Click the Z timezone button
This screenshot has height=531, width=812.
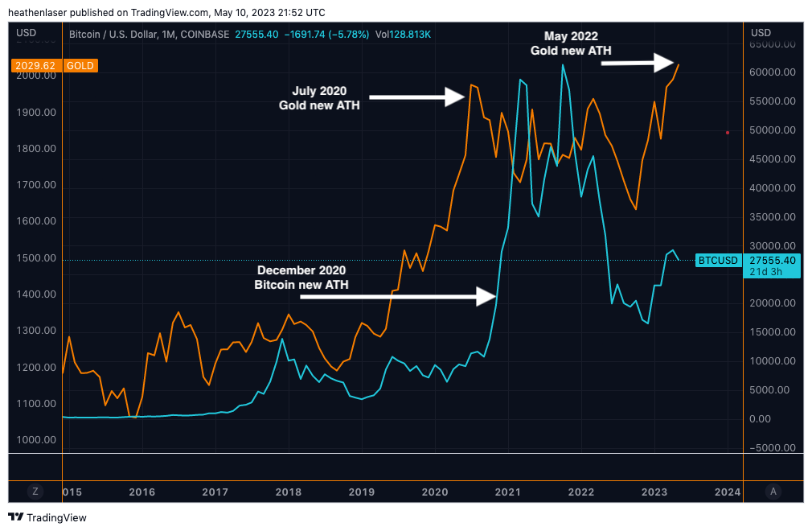(x=35, y=491)
